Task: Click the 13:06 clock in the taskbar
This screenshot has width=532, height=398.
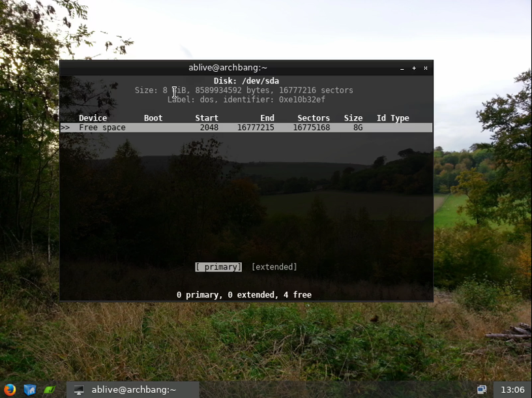Action: tap(512, 390)
